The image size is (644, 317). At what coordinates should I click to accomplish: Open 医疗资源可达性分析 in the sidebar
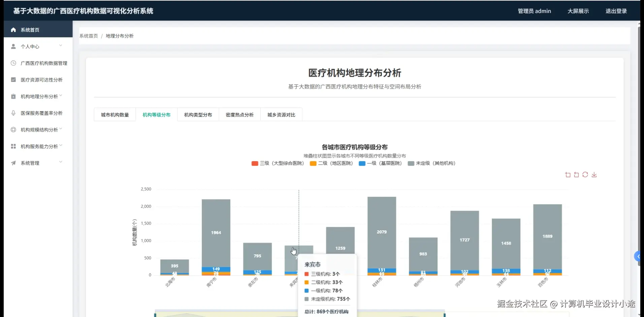[38, 80]
